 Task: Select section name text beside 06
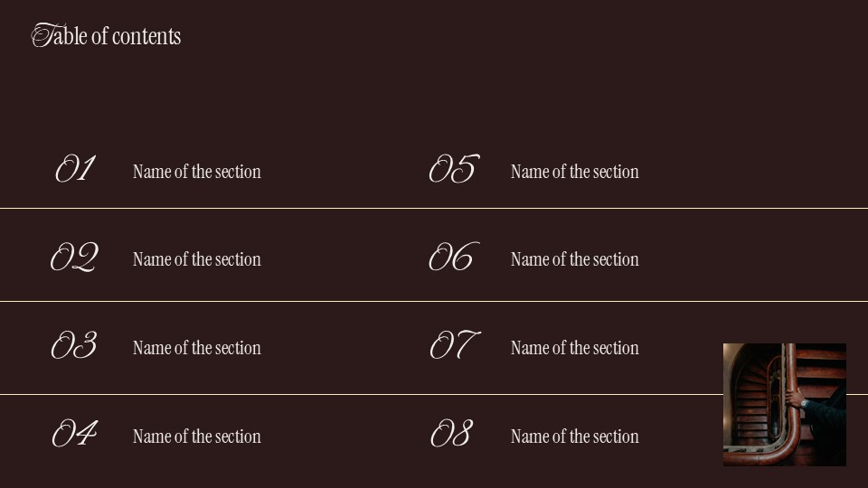pos(574,259)
